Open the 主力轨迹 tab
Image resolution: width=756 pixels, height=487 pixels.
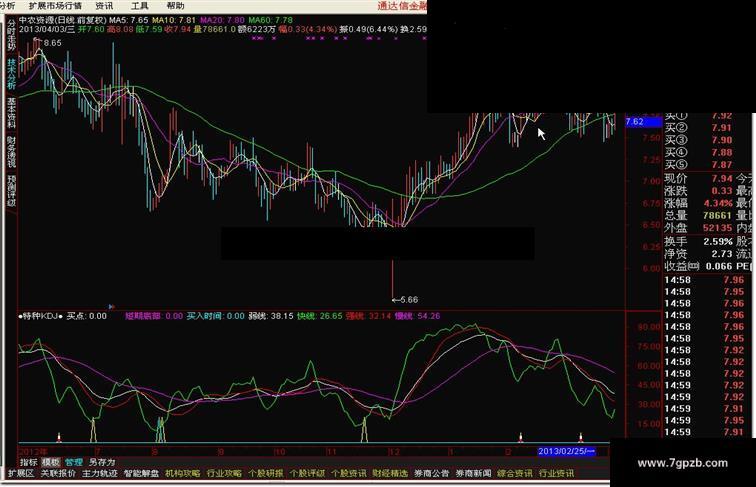click(100, 473)
